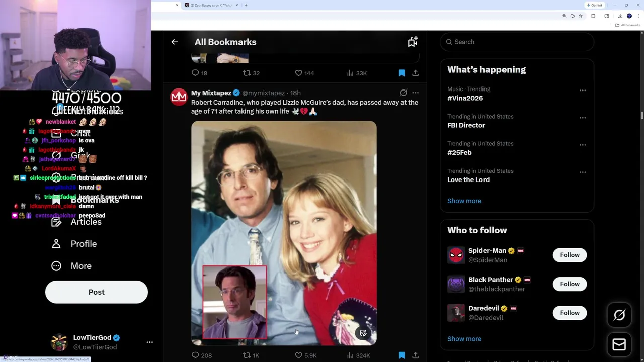The height and width of the screenshot is (362, 644).
Task: Open more options for #Vina2026 trend
Action: tap(583, 90)
